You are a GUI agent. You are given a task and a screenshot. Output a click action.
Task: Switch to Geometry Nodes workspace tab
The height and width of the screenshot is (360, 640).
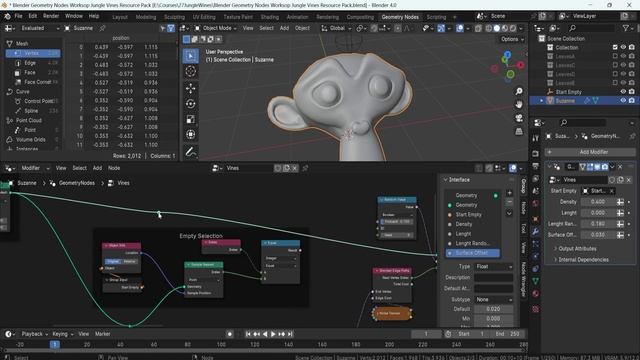(x=400, y=17)
